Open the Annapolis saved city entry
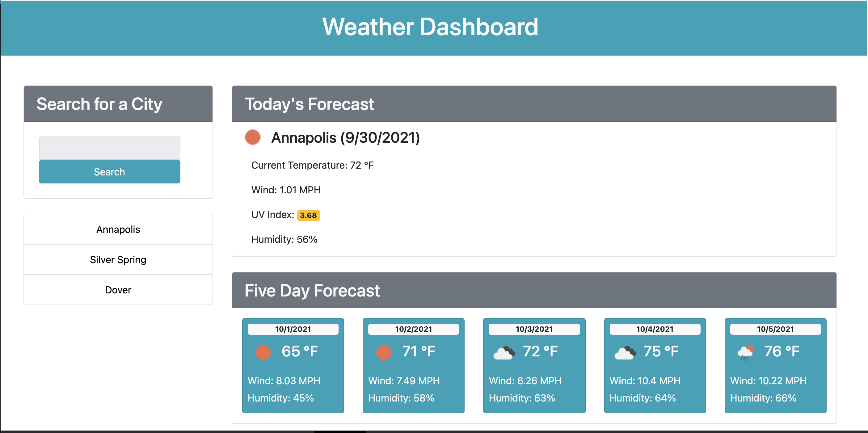This screenshot has width=868, height=433. tap(118, 229)
